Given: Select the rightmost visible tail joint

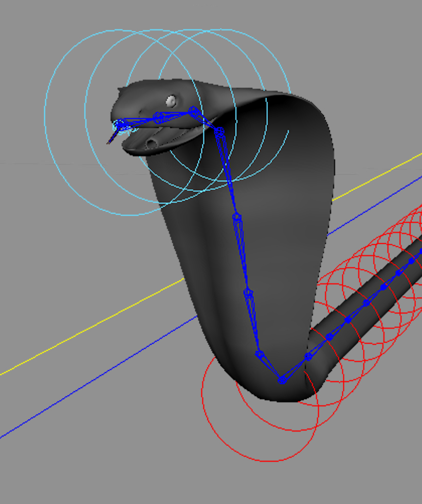Looking at the screenshot, I should (411, 261).
